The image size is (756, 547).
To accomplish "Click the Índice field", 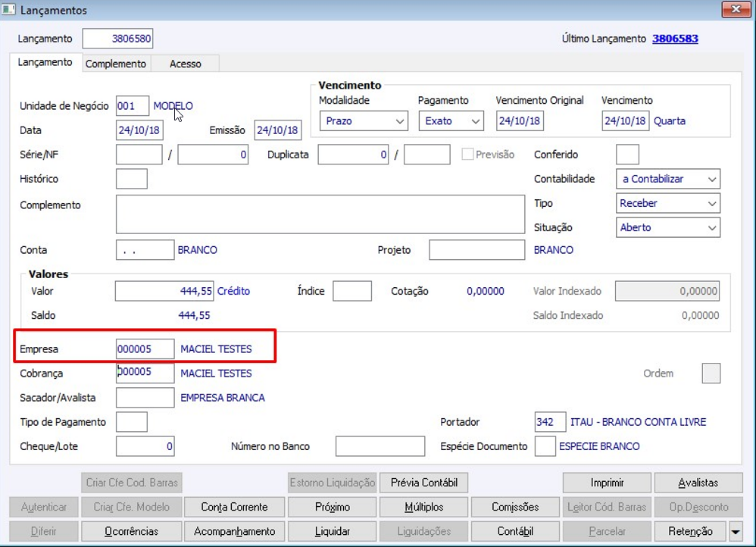I will (352, 292).
